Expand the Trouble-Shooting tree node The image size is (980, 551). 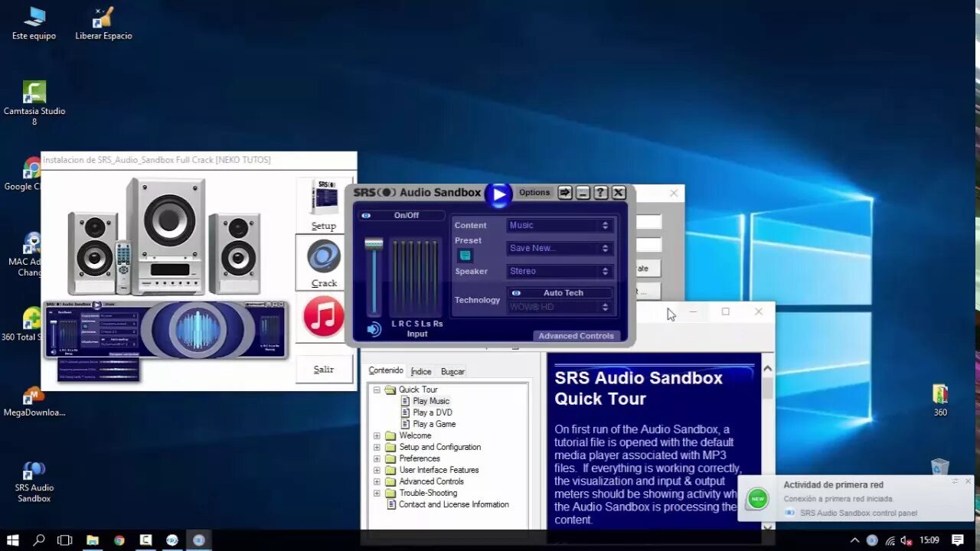tap(377, 493)
